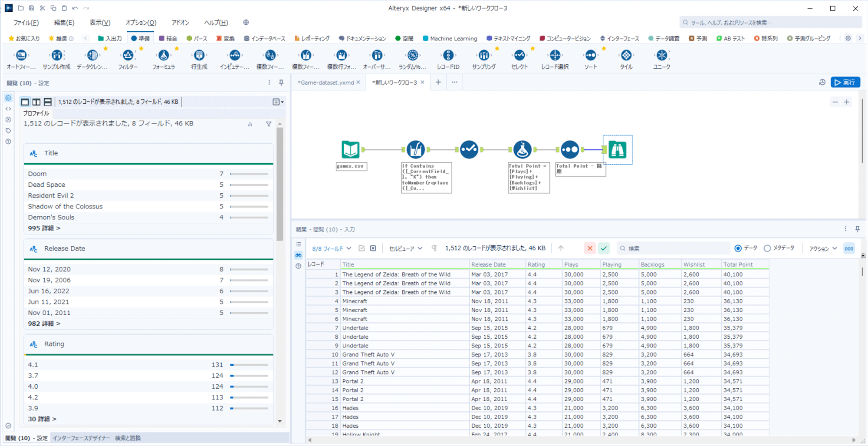Toggle the select-all fields checkbox icon

tap(362, 248)
